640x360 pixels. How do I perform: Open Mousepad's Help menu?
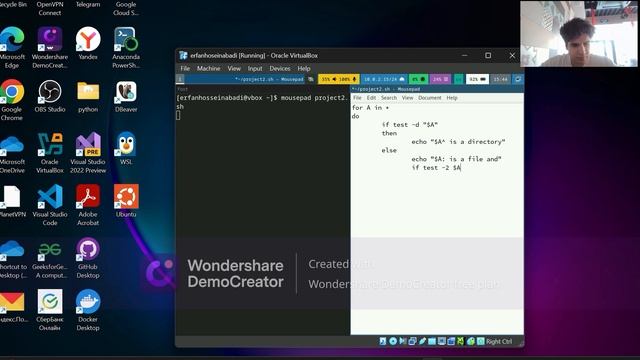click(x=452, y=98)
